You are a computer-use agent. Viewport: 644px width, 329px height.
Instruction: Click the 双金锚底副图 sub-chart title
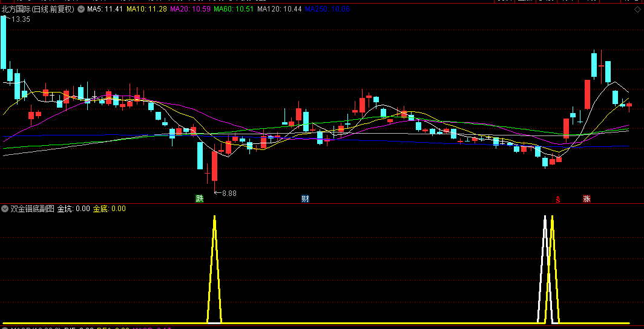tap(33, 209)
